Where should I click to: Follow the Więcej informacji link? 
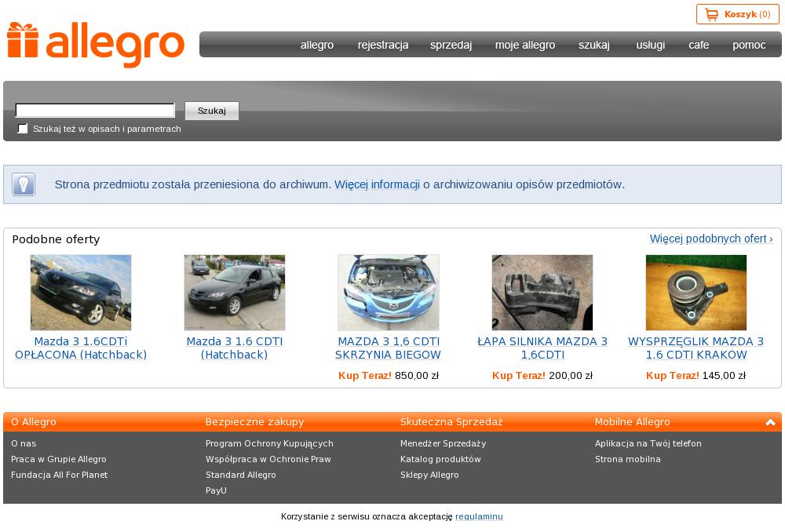click(x=377, y=184)
